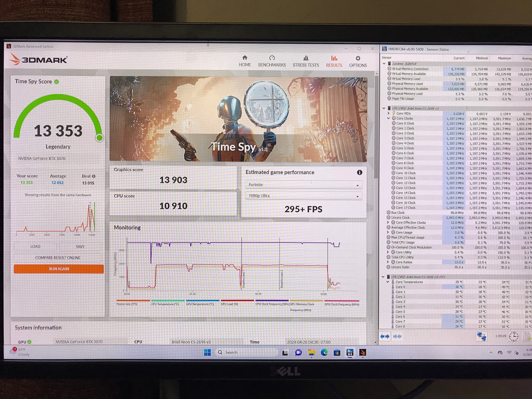This screenshot has height=399, width=532.
Task: Open Microsoft Edge from taskbar
Action: click(324, 353)
